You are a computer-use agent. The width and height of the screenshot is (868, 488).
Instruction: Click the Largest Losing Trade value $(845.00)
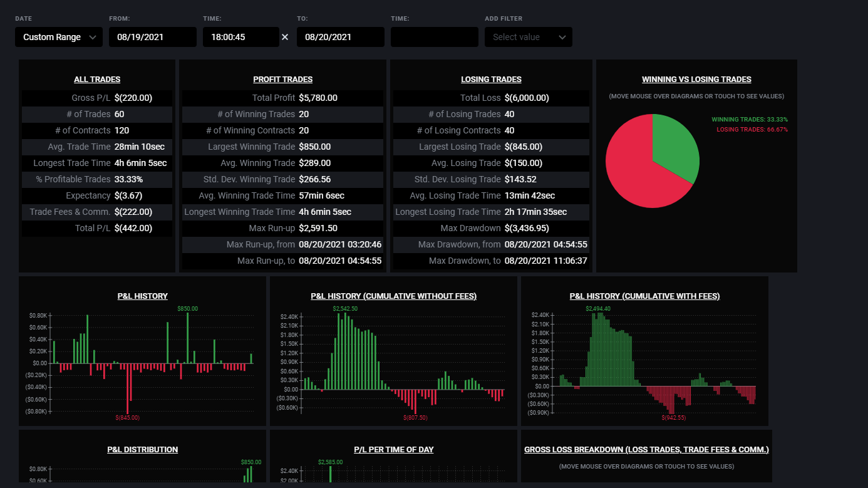(x=524, y=147)
